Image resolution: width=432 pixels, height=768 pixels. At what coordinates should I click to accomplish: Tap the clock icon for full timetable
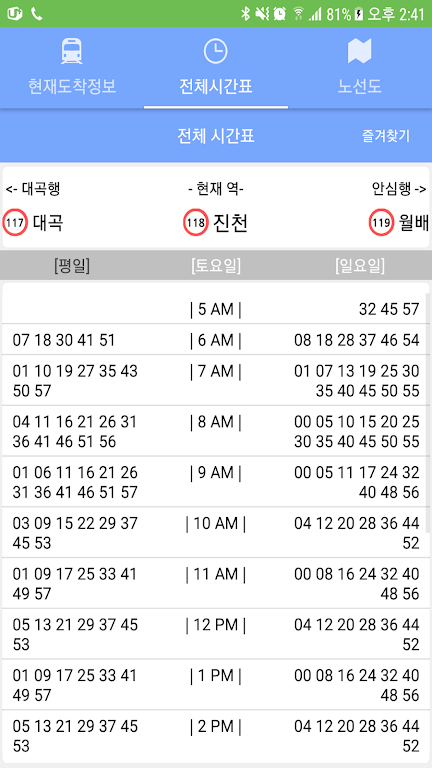tap(216, 51)
